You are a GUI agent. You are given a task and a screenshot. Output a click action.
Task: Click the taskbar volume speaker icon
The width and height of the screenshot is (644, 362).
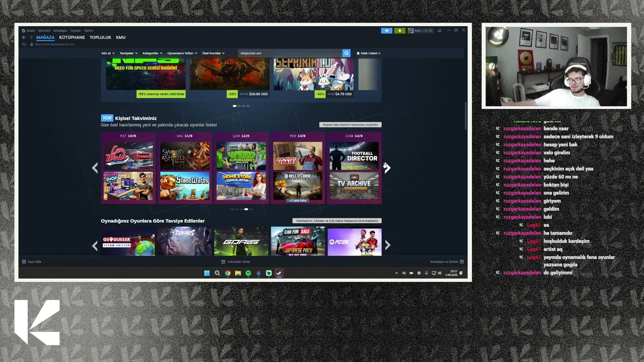(440, 273)
